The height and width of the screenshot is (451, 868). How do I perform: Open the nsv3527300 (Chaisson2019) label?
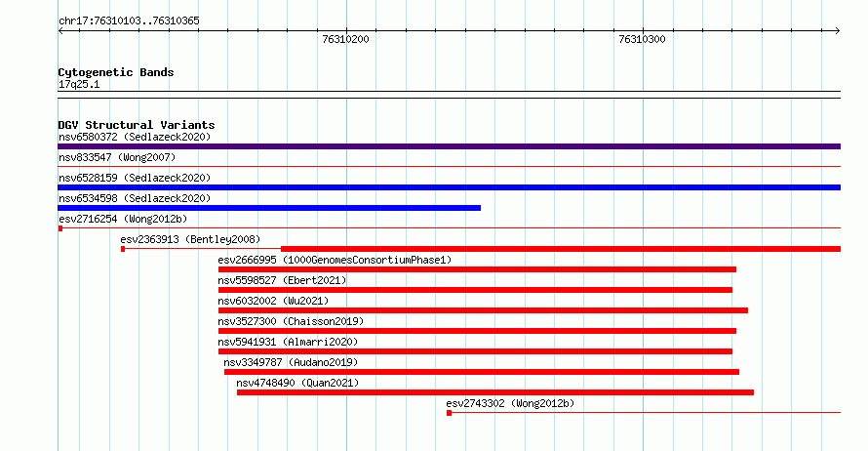tap(291, 321)
